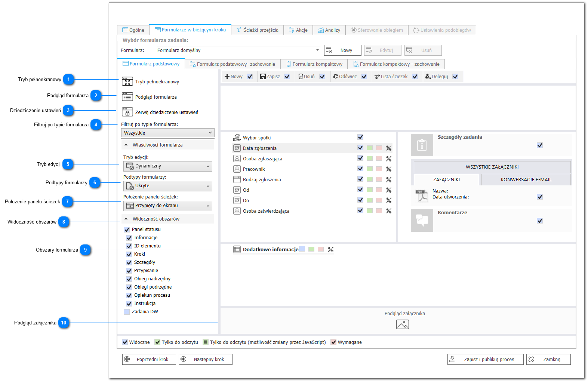Switch to the Ogólne tab
588x382 pixels.
tap(133, 30)
